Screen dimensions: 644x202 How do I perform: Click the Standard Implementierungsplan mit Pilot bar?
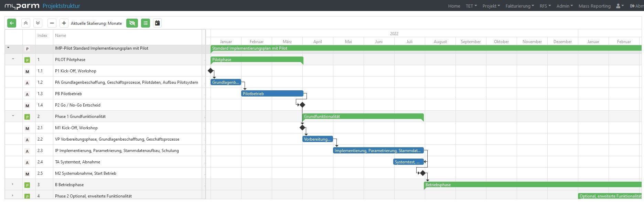pos(426,48)
